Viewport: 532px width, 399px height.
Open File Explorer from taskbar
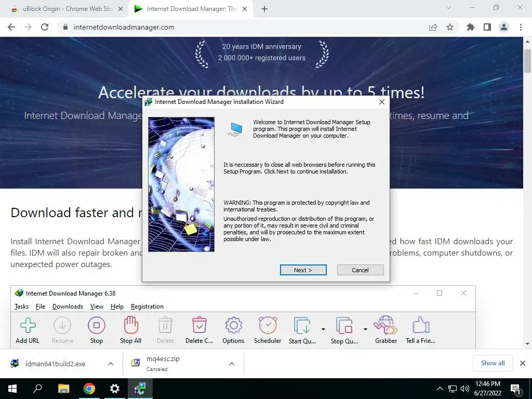coord(63,389)
